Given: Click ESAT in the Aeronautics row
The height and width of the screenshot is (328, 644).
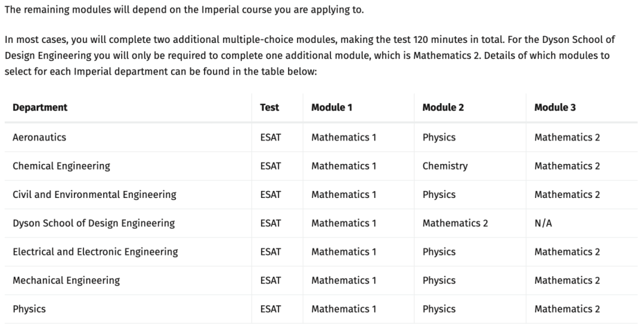Looking at the screenshot, I should [271, 137].
